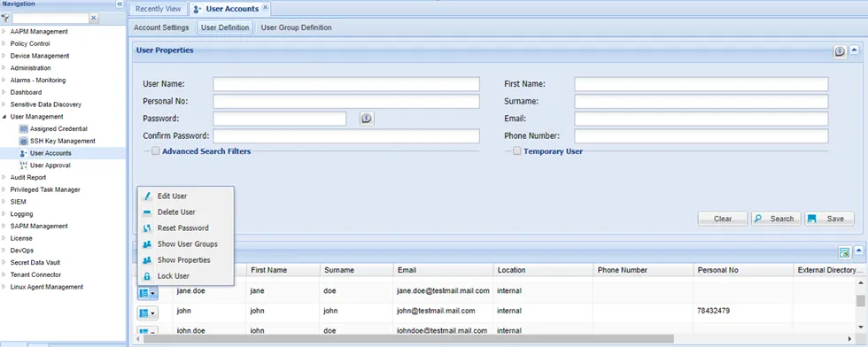Click the Clear button
Image resolution: width=868 pixels, height=347 pixels.
[x=723, y=219]
